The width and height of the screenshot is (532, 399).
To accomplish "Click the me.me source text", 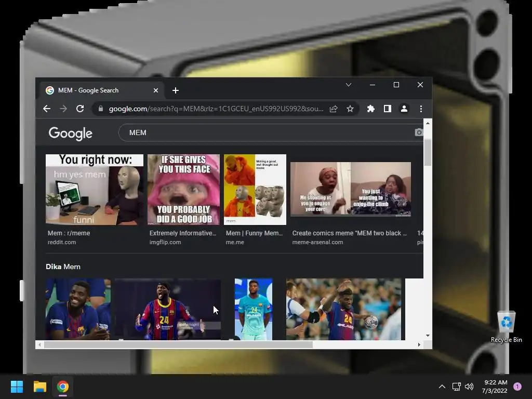I will point(235,242).
